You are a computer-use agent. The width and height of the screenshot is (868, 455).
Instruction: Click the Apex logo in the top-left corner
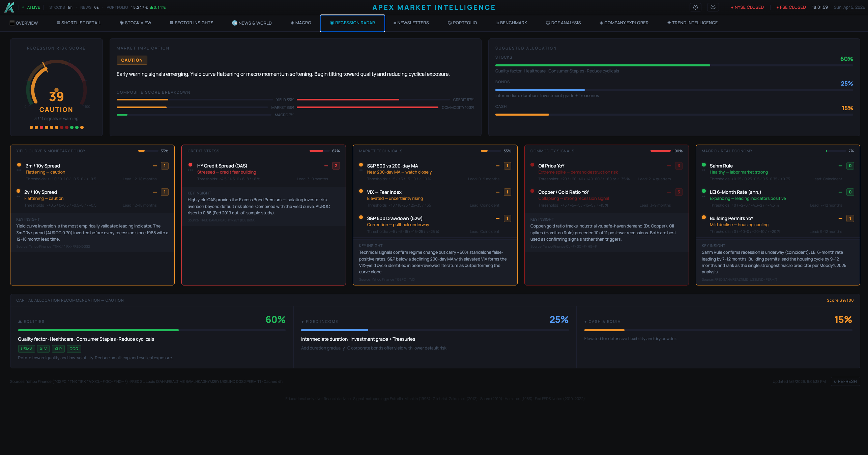(9, 7)
